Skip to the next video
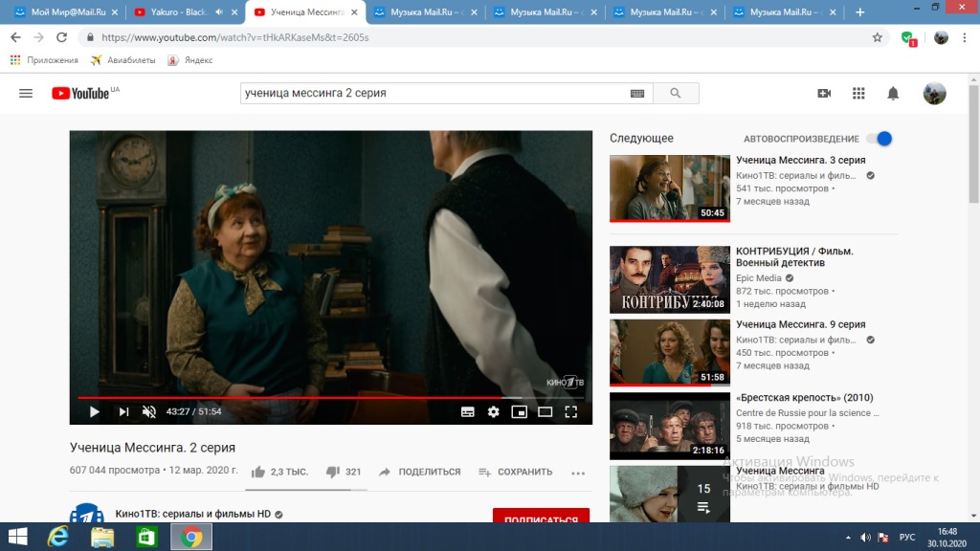The image size is (980, 551). (123, 411)
